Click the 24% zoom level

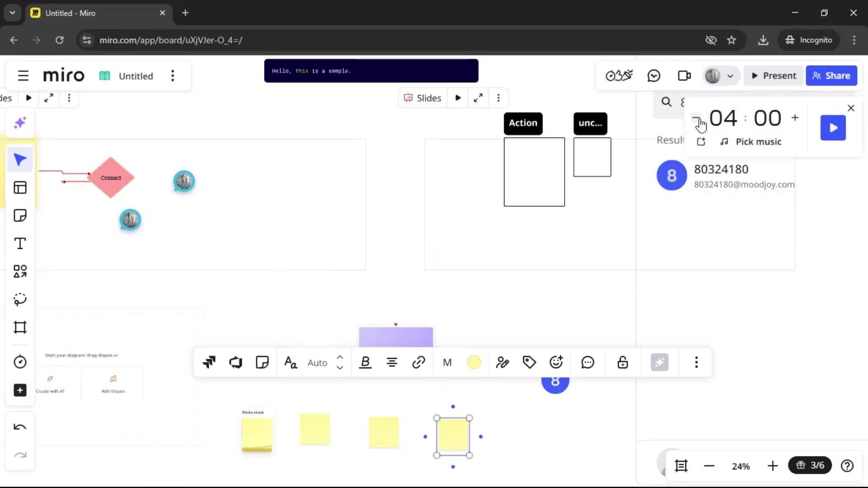pyautogui.click(x=741, y=466)
